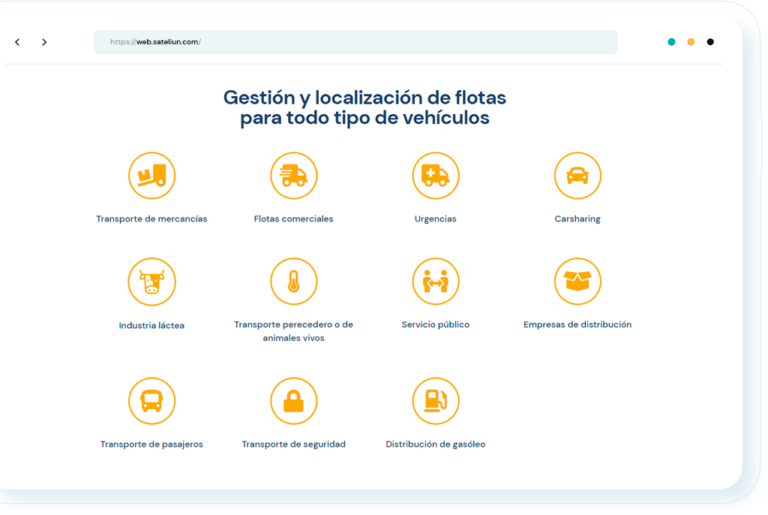Image resolution: width=768 pixels, height=515 pixels.
Task: Click the teal dot in the browser header
Action: pos(672,42)
